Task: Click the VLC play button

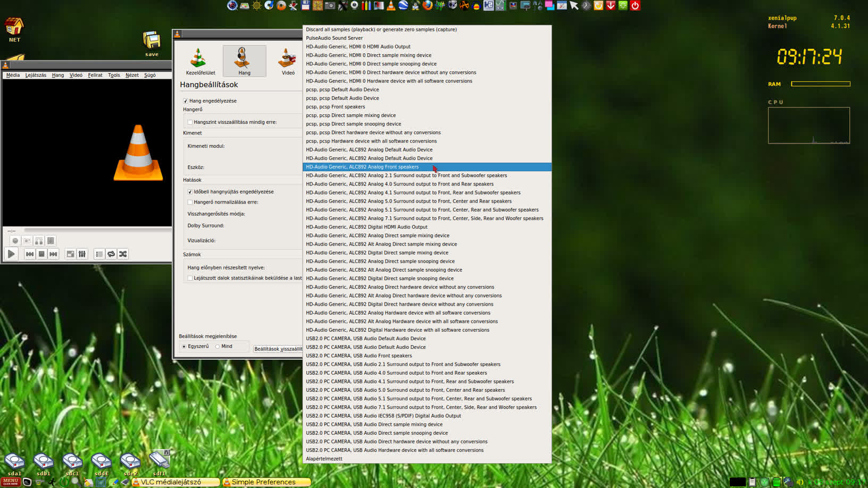Action: pos(11,254)
